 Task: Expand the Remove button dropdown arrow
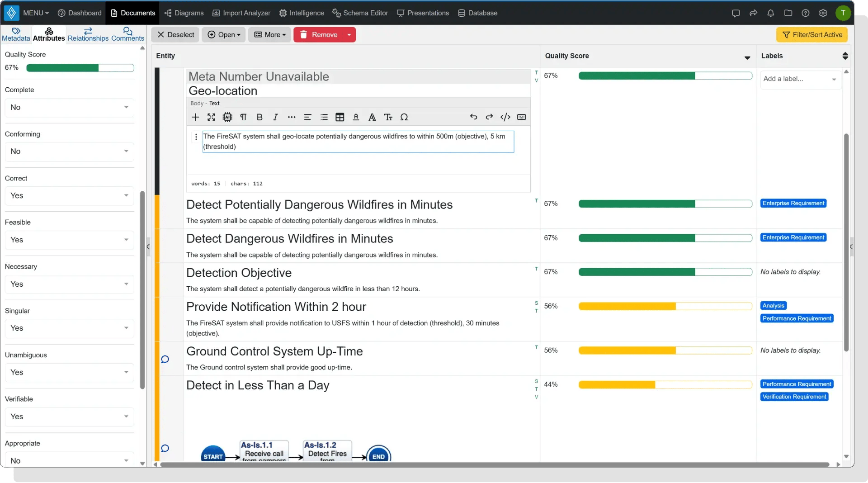(349, 35)
